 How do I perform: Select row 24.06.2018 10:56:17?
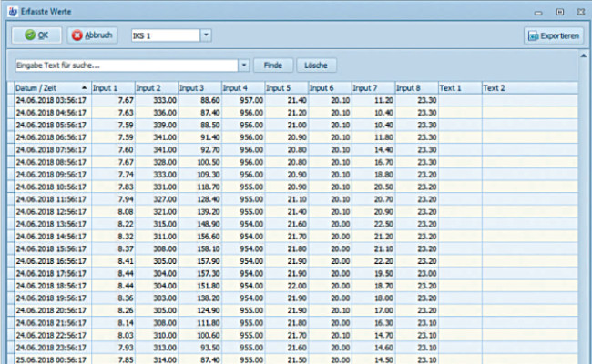pos(292,187)
